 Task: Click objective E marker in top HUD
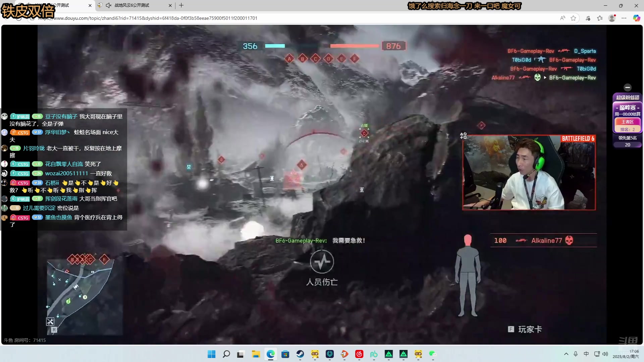(341, 59)
